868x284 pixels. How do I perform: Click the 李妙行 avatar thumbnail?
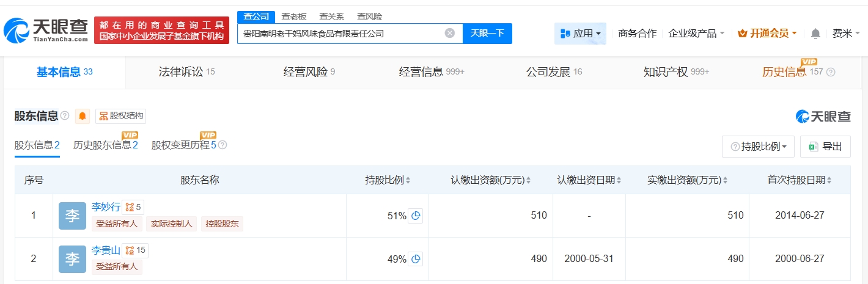tap(72, 216)
